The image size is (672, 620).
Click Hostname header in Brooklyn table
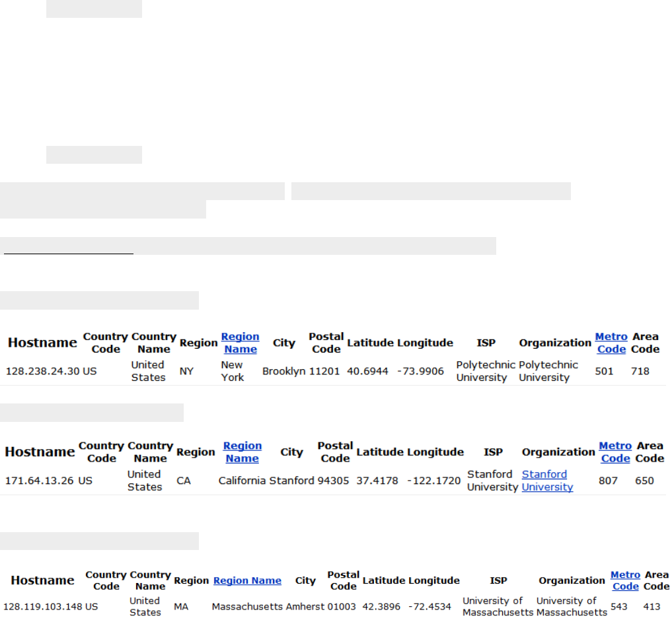click(42, 343)
